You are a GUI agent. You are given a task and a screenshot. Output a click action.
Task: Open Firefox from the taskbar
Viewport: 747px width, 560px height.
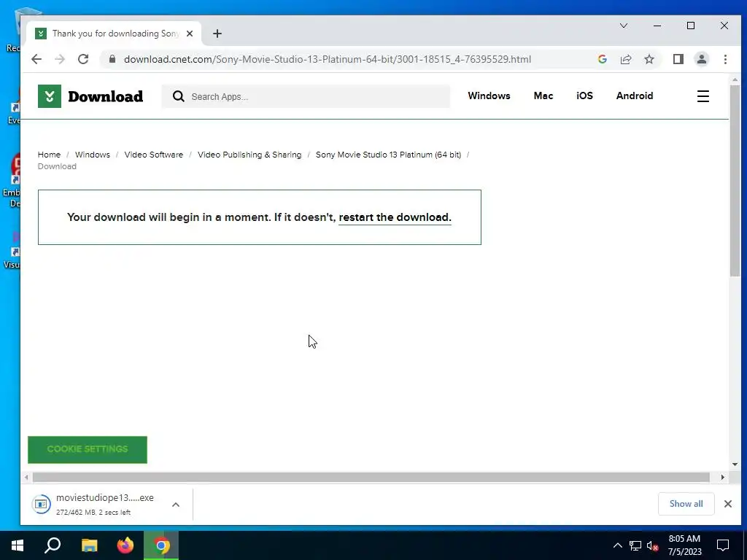click(125, 545)
